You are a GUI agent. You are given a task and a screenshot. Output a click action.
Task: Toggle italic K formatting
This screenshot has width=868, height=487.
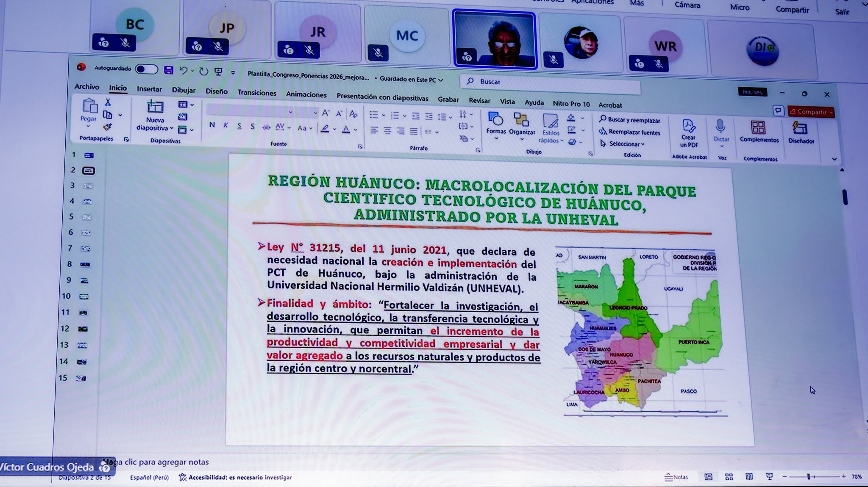tap(226, 125)
